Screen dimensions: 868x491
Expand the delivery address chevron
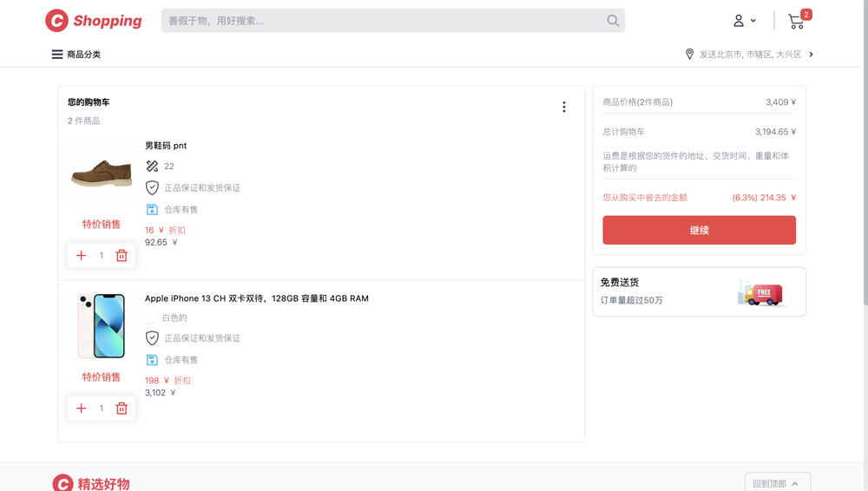coord(811,55)
